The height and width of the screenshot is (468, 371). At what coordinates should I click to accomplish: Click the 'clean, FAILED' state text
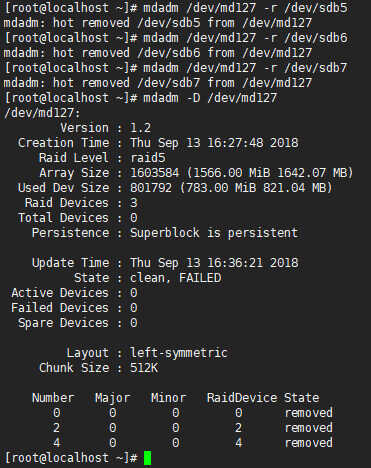176,278
